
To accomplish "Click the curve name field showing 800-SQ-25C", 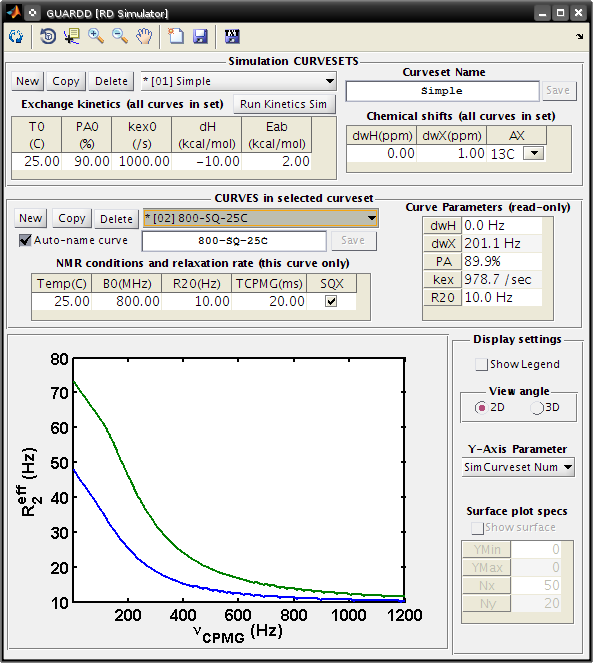I will click(234, 241).
